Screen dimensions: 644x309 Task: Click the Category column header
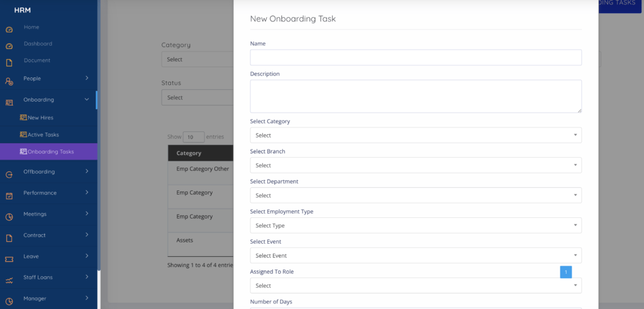pyautogui.click(x=201, y=153)
